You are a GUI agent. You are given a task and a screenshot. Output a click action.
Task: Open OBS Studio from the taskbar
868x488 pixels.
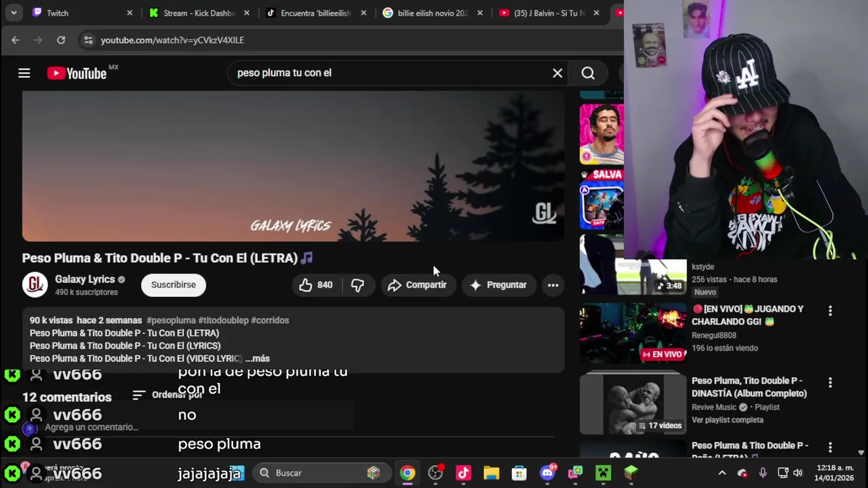point(435,473)
